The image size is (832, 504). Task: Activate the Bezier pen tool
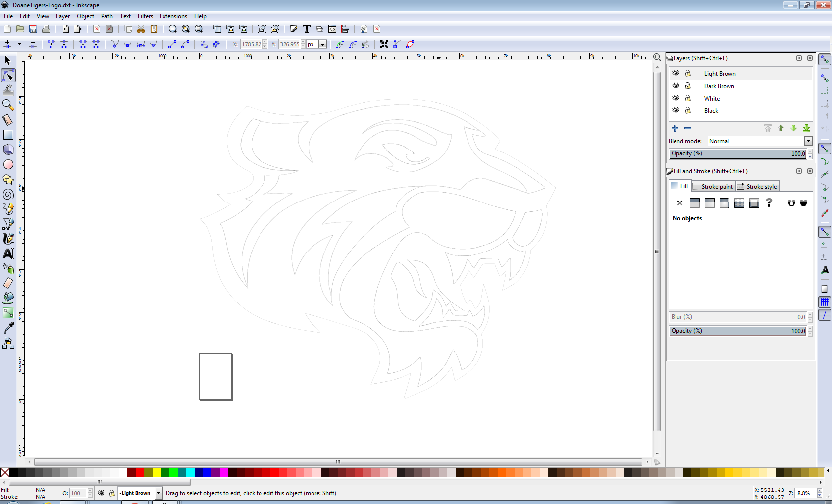point(8,224)
